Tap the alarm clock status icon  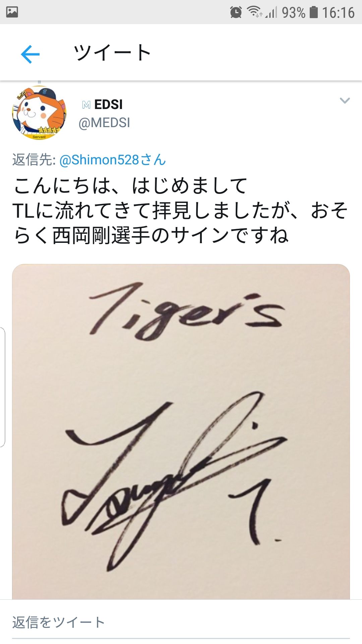pyautogui.click(x=236, y=12)
